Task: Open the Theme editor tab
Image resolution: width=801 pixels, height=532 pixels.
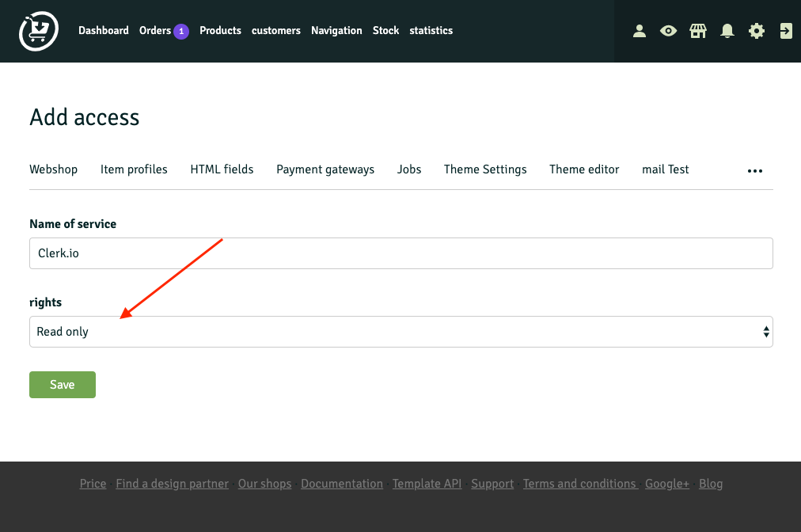Action: 584,169
